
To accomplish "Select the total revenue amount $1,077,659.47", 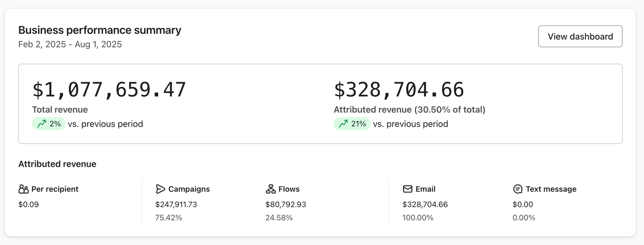I will click(x=109, y=89).
